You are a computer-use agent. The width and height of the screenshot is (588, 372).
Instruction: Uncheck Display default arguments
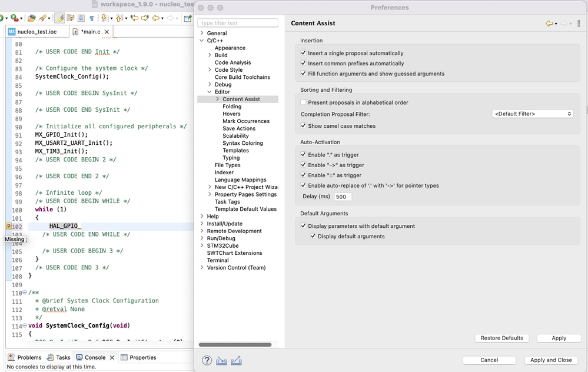pos(313,236)
